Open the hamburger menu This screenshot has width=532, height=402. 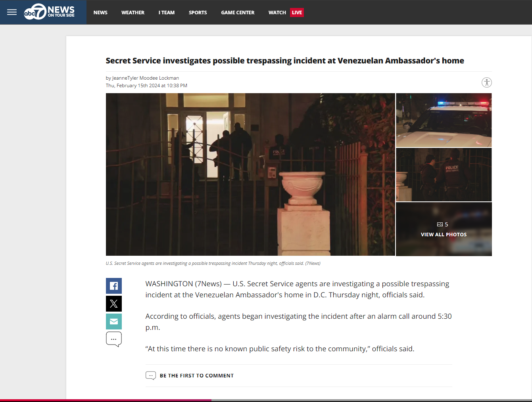pos(12,12)
